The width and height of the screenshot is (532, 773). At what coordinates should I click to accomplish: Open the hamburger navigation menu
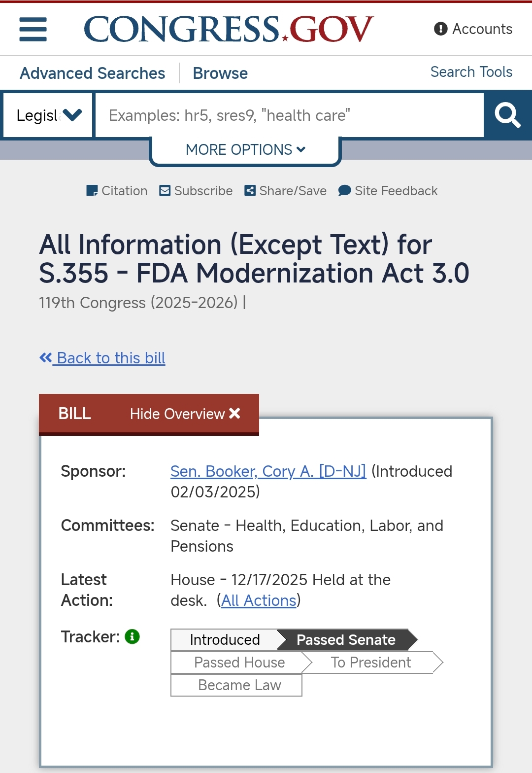33,29
